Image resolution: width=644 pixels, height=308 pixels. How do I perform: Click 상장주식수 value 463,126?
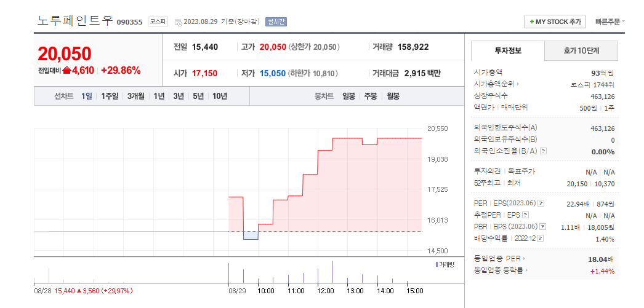603,97
